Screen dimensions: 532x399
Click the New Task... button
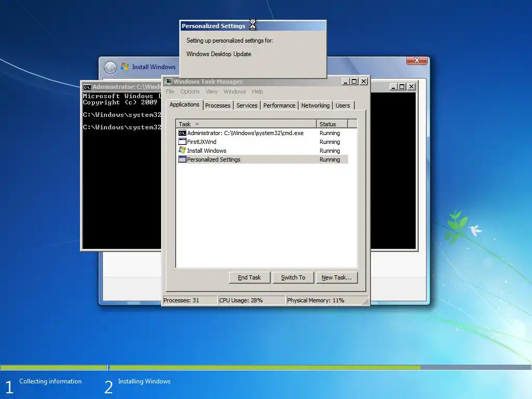[337, 277]
